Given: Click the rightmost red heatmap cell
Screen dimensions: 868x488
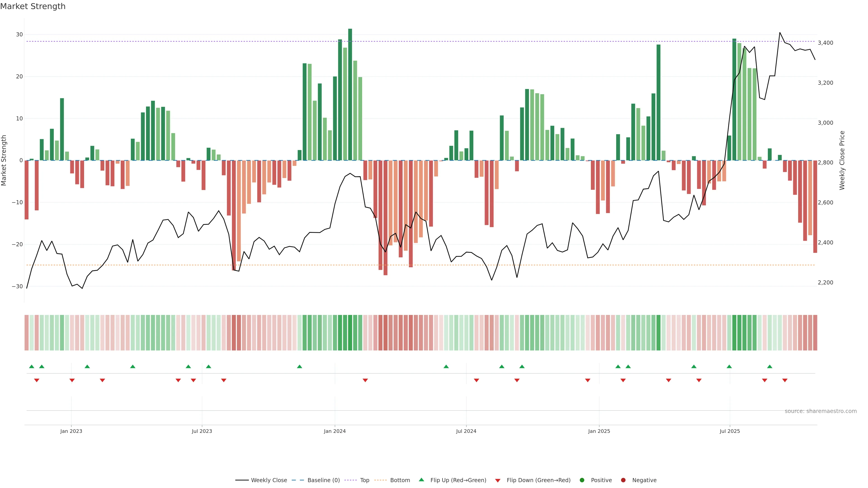Looking at the screenshot, I should (x=815, y=332).
